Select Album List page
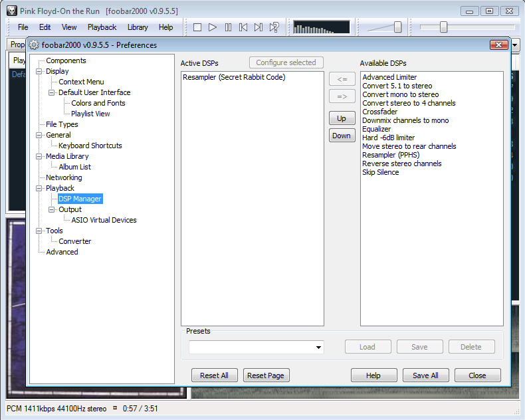Screen dimensions: 525x420 (74, 167)
